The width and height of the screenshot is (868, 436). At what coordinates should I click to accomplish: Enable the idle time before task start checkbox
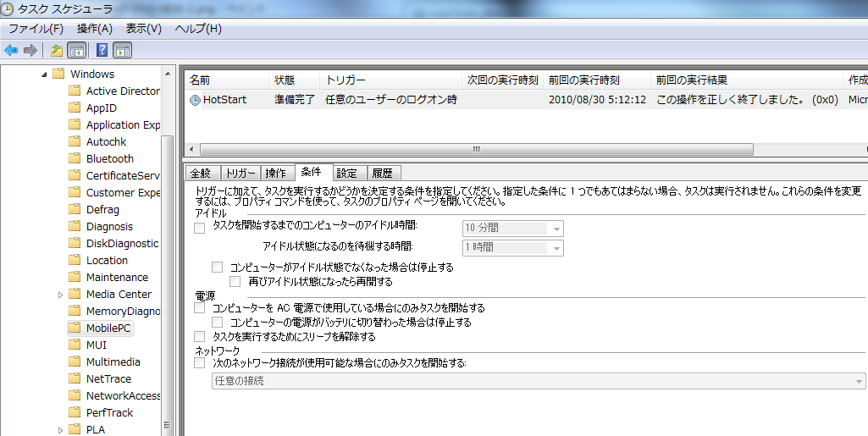coord(200,227)
